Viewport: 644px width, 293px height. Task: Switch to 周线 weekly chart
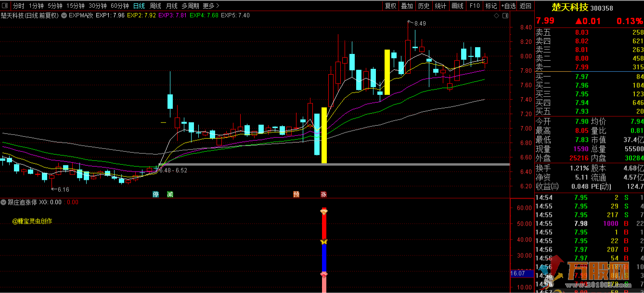point(155,6)
